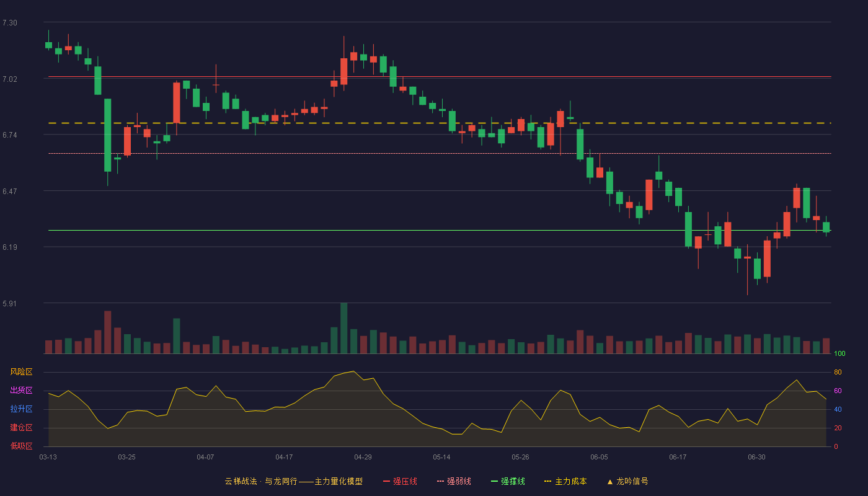
Task: Toggle the 主力成本 legend entry
Action: [565, 481]
